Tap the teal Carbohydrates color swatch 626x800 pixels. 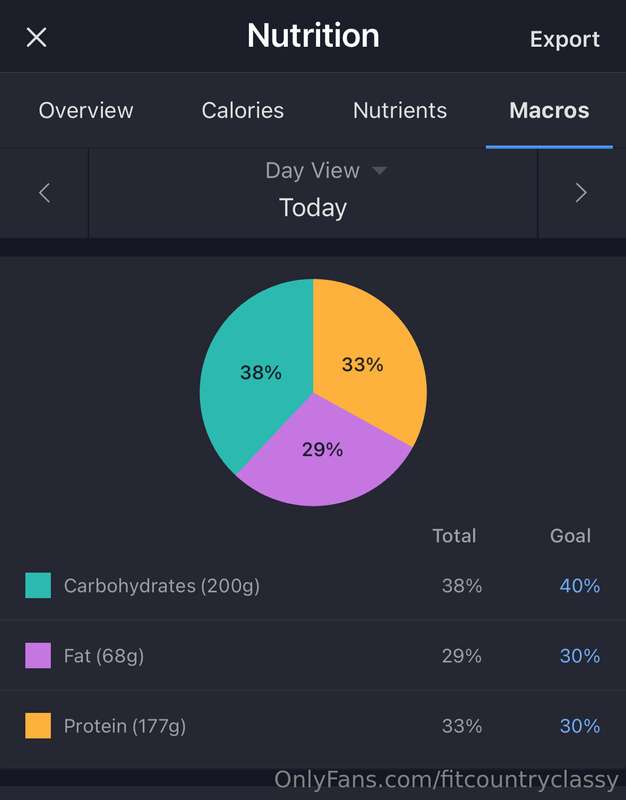[x=38, y=585]
